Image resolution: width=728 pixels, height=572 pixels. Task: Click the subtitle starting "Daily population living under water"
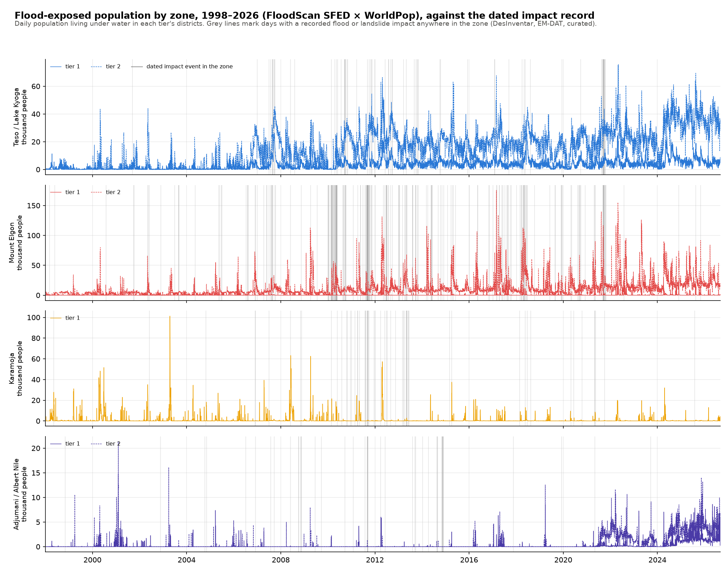[305, 24]
